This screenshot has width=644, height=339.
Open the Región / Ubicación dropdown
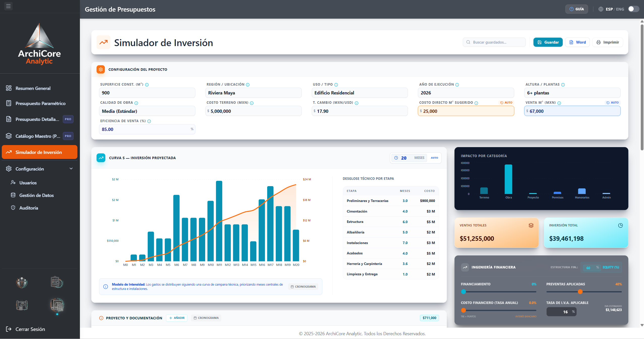tap(253, 93)
